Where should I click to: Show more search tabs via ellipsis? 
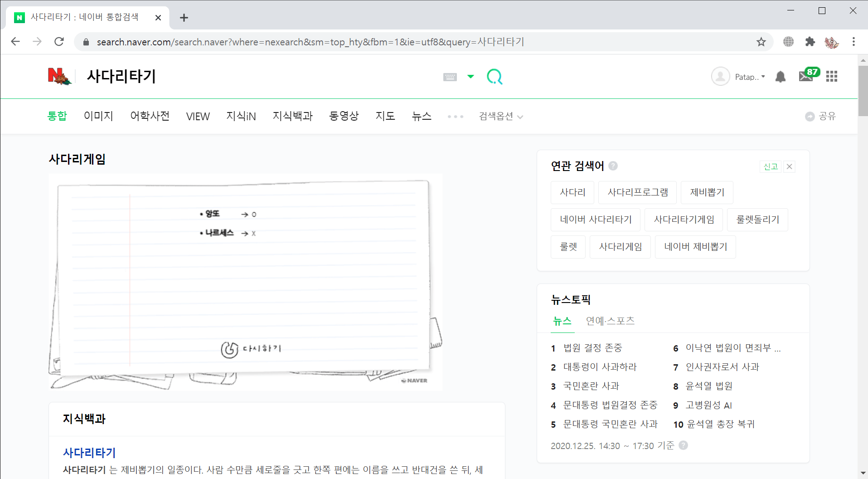tap(456, 117)
